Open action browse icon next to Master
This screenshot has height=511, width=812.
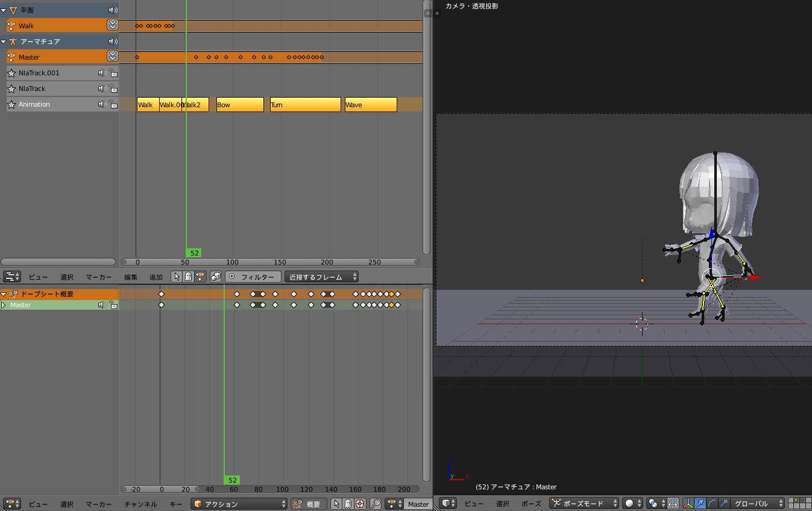(394, 504)
